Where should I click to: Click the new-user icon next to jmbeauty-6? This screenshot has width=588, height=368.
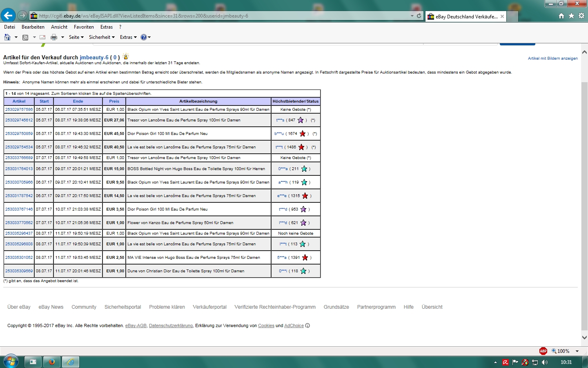pyautogui.click(x=126, y=56)
